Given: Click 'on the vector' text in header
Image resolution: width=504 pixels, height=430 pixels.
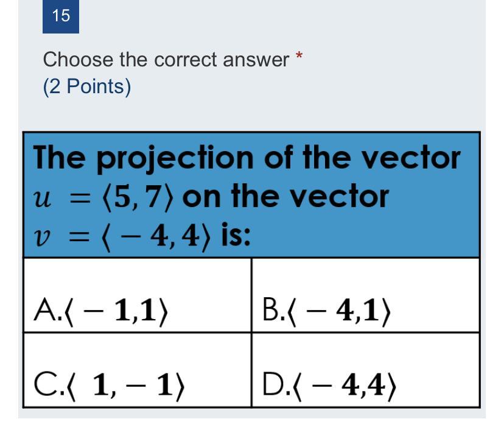Looking at the screenshot, I should 285,196.
